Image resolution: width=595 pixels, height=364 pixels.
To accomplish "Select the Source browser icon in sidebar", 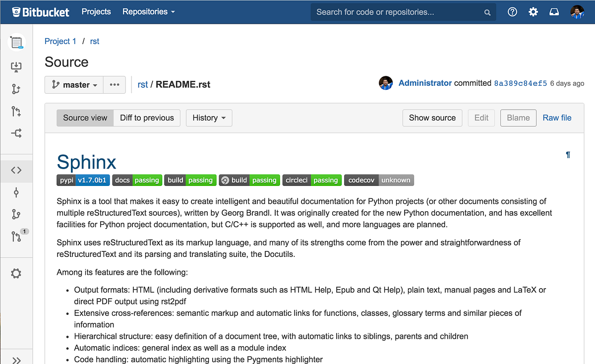I will pos(17,171).
